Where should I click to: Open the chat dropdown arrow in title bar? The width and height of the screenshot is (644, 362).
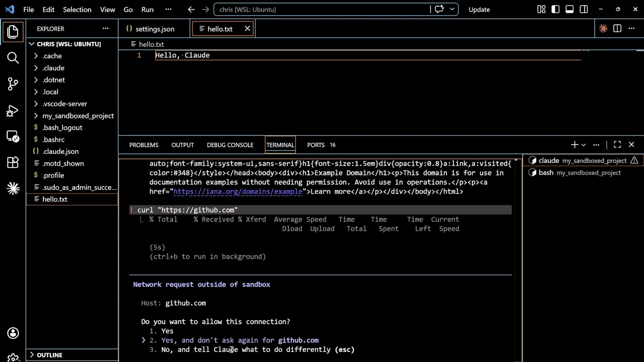[x=452, y=9]
